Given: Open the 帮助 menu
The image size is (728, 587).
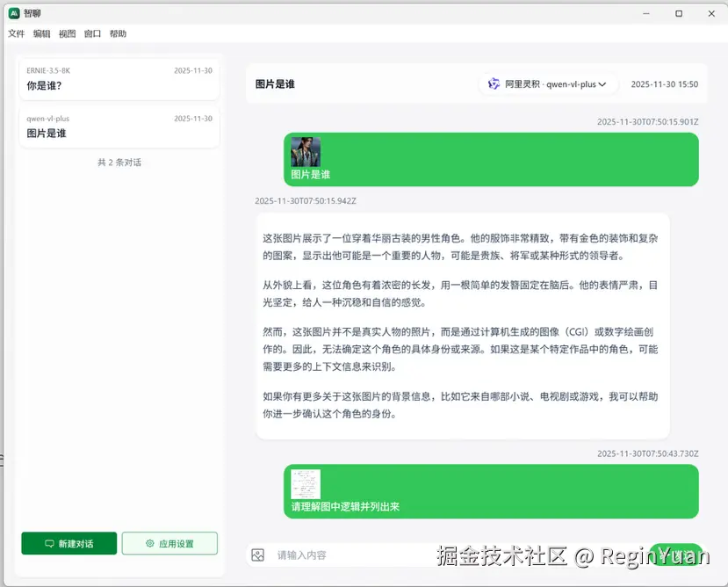Looking at the screenshot, I should [117, 33].
